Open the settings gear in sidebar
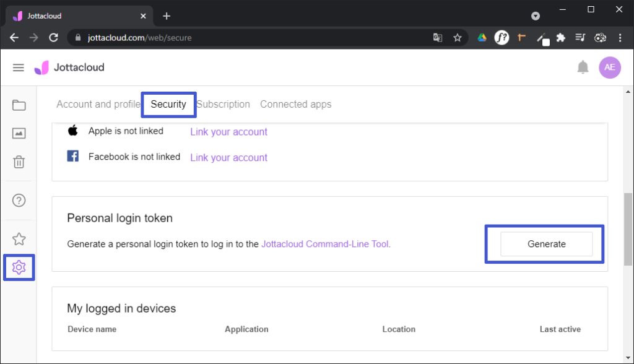 coord(19,267)
